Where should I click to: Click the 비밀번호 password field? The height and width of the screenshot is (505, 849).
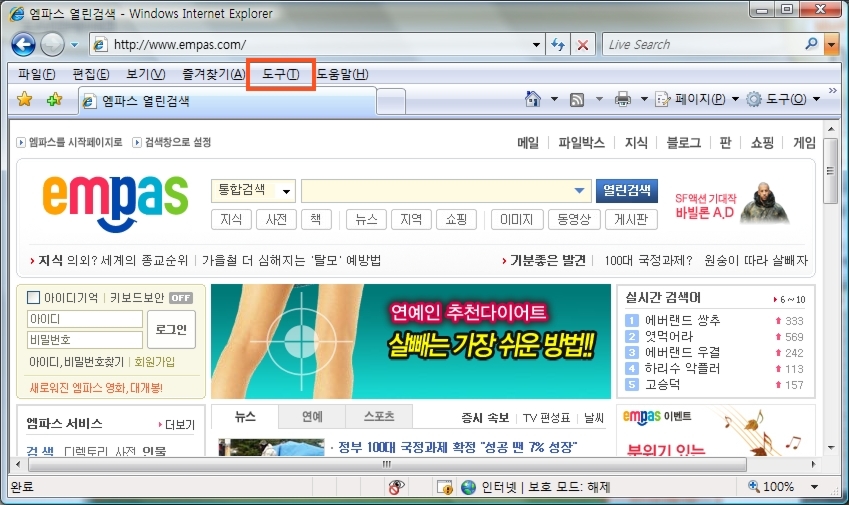pyautogui.click(x=84, y=340)
